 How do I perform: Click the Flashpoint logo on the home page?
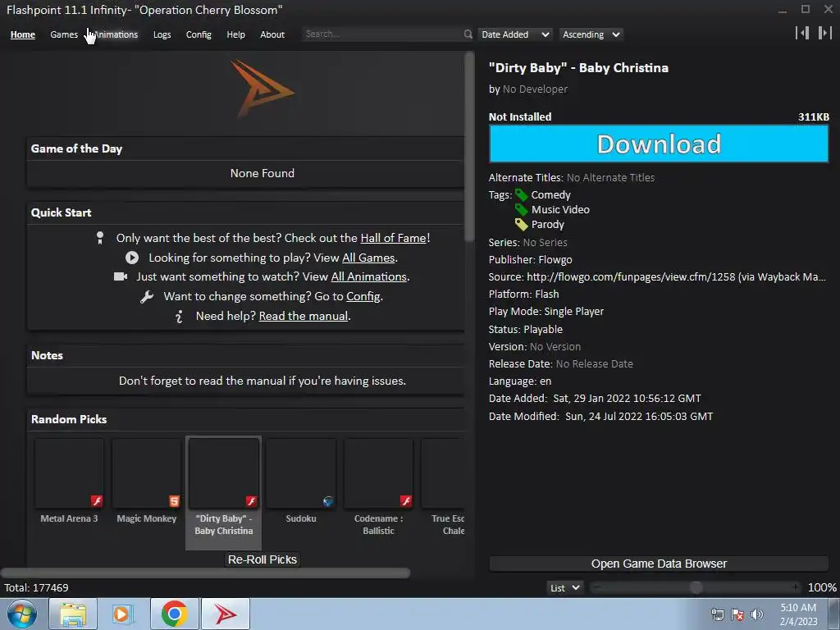(x=262, y=89)
